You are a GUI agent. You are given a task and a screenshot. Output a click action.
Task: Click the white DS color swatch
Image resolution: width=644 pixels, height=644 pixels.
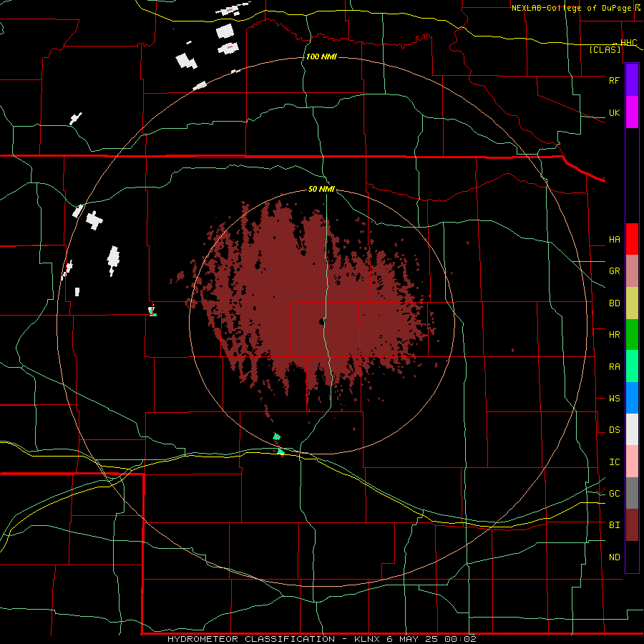[632, 429]
